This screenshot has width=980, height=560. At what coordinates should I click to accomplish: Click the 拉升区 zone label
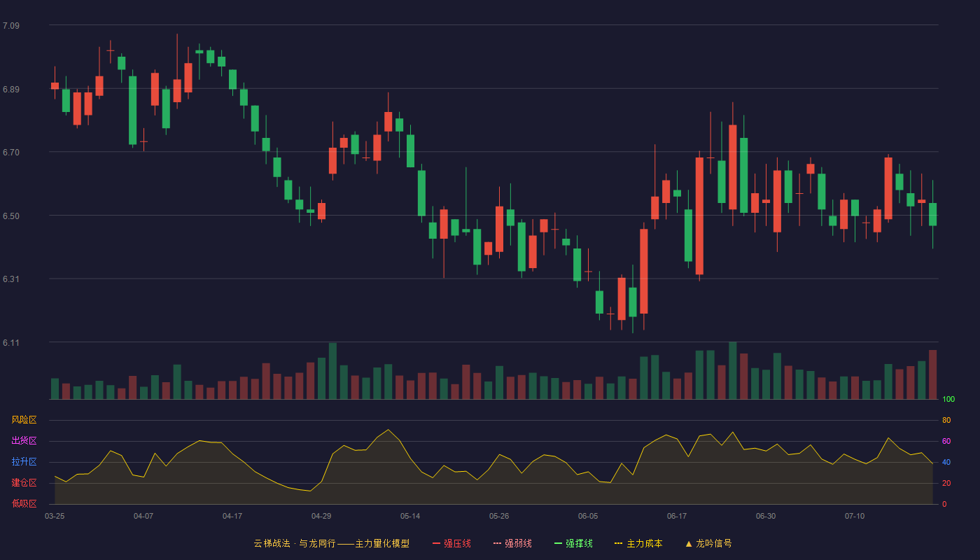(x=24, y=462)
